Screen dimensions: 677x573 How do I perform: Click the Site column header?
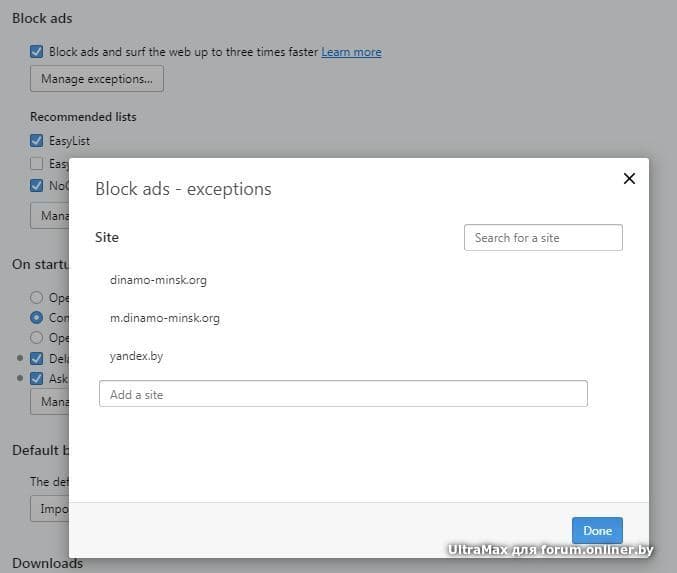tap(107, 238)
